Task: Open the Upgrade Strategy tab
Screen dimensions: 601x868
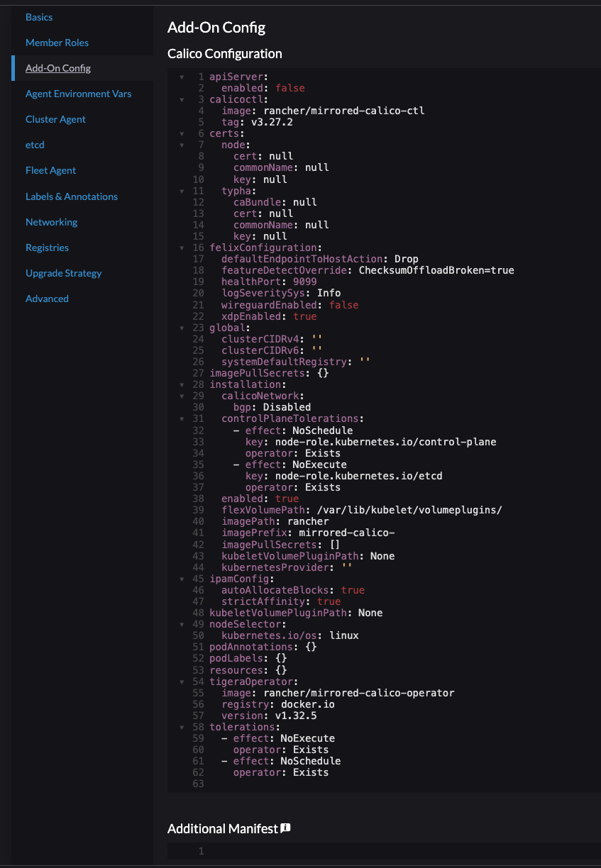Action: [63, 273]
